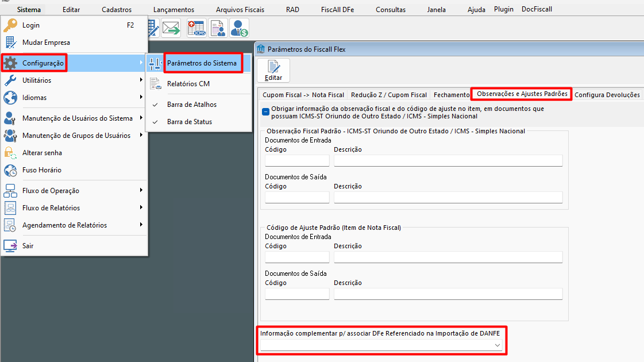Click the Editar button in parameters window
Image resolution: width=644 pixels, height=362 pixels.
coord(273,70)
